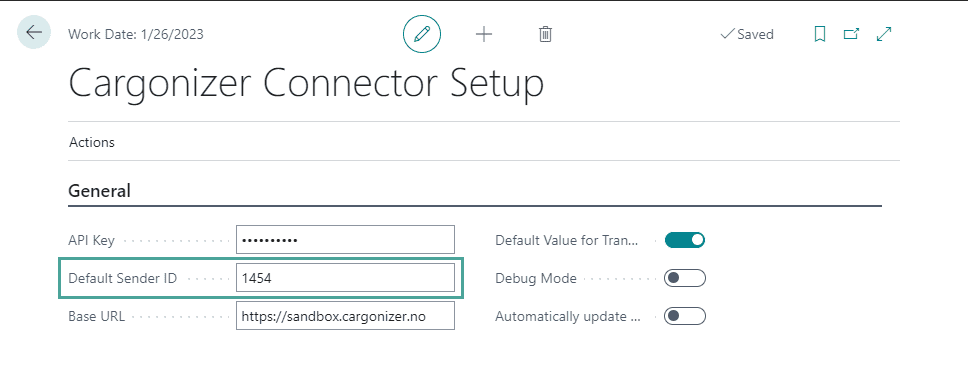Collapse the General section header
The width and height of the screenshot is (968, 392).
(99, 191)
